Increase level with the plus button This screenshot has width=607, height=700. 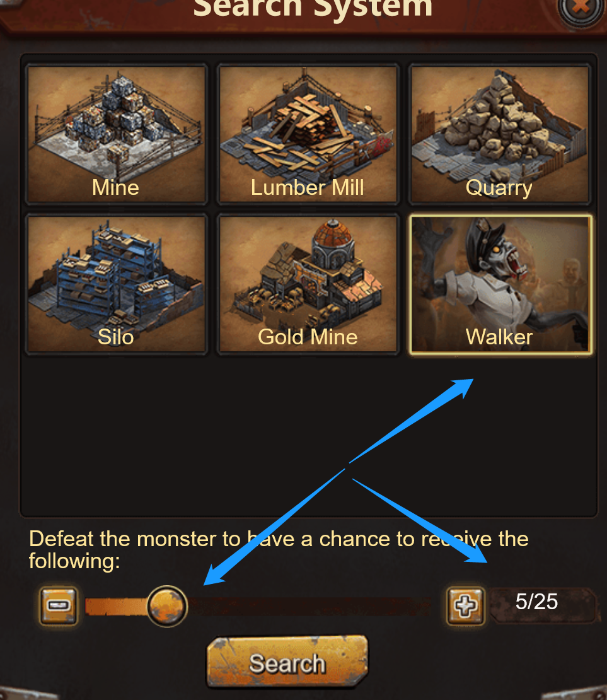tap(466, 606)
